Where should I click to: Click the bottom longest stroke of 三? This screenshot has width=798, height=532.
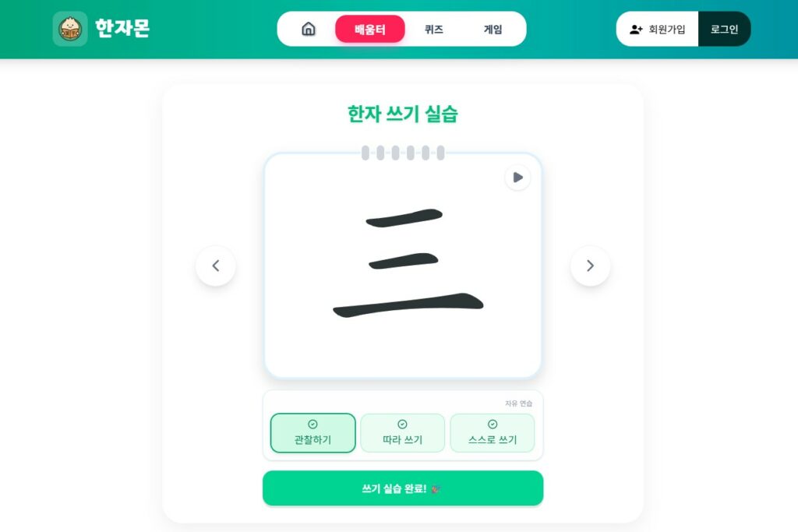408,305
